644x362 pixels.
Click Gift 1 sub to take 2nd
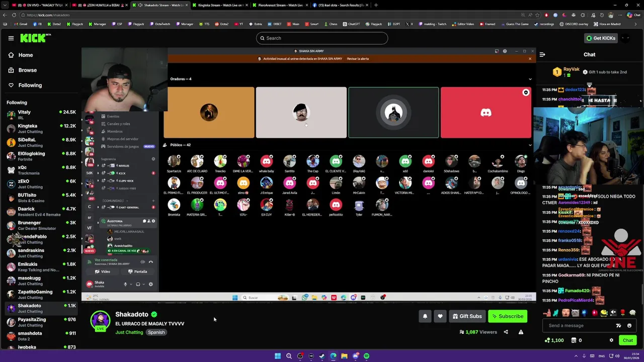605,72
